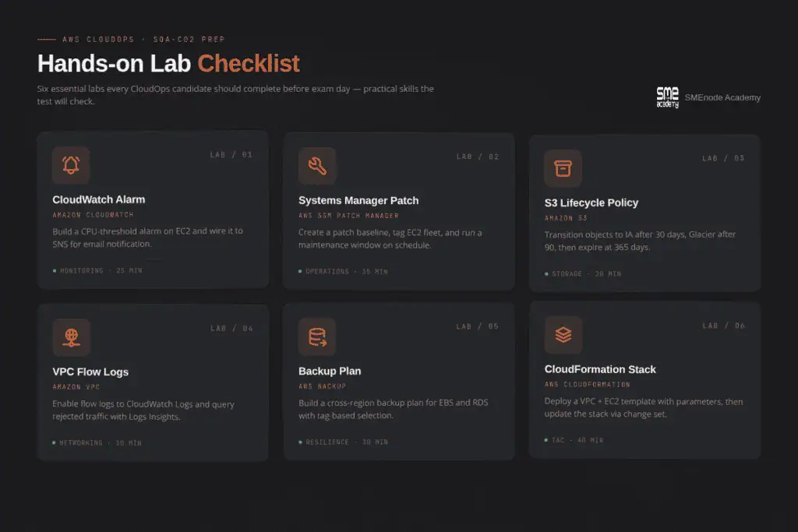
Task: Click the CloudFormation Stack layers icon
Action: pos(563,335)
